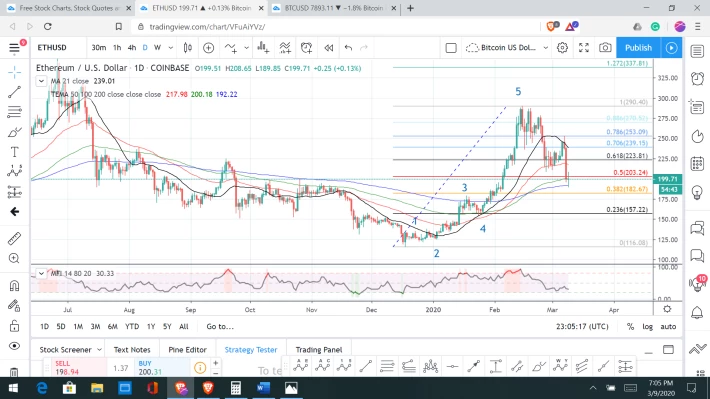Click the blue Publish button

[638, 48]
